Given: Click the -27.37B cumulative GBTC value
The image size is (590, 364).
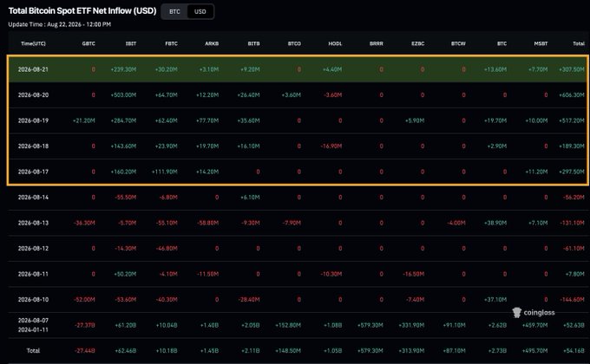Looking at the screenshot, I should [85, 325].
